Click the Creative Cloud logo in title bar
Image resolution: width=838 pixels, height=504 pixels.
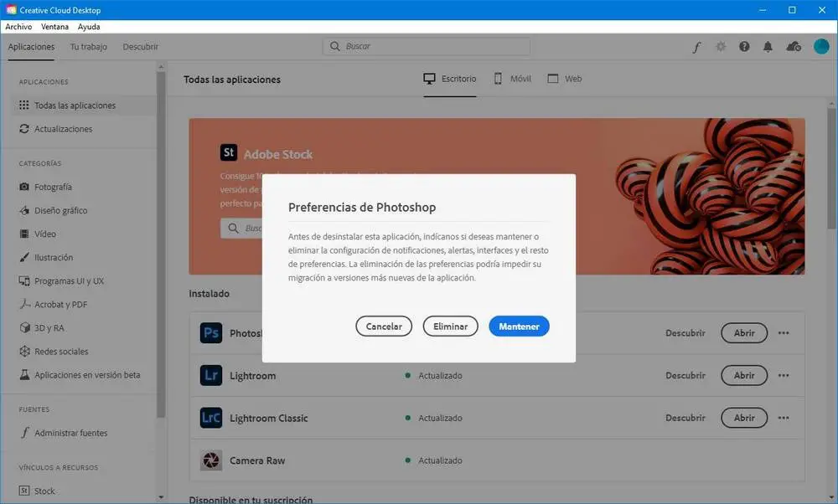tap(11, 10)
